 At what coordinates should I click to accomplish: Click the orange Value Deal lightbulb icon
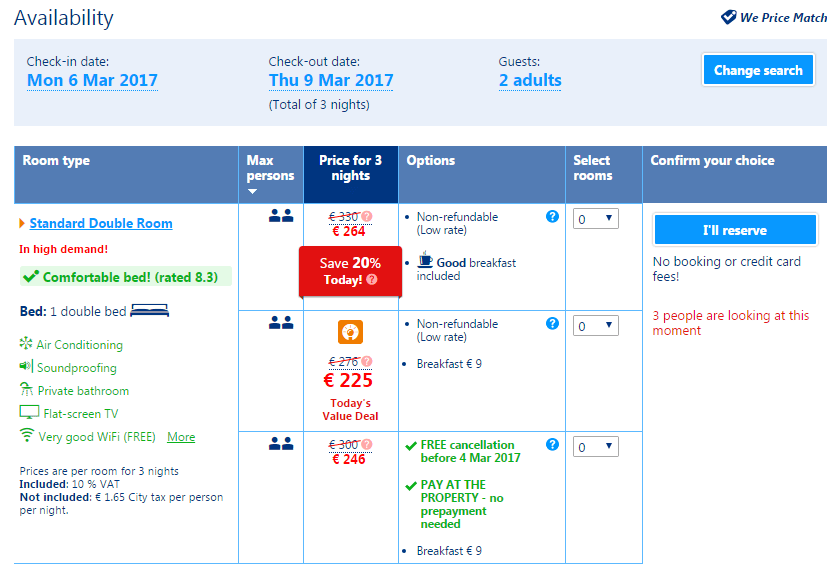click(x=350, y=331)
